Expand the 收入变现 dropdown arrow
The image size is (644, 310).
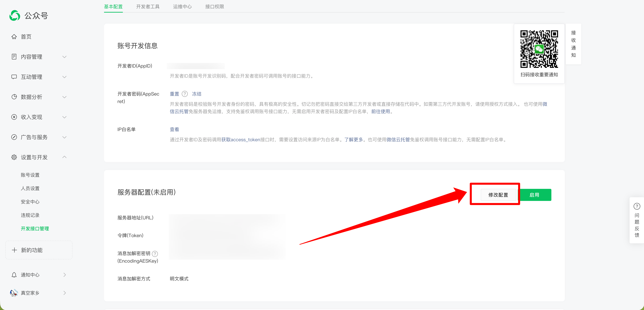(64, 117)
